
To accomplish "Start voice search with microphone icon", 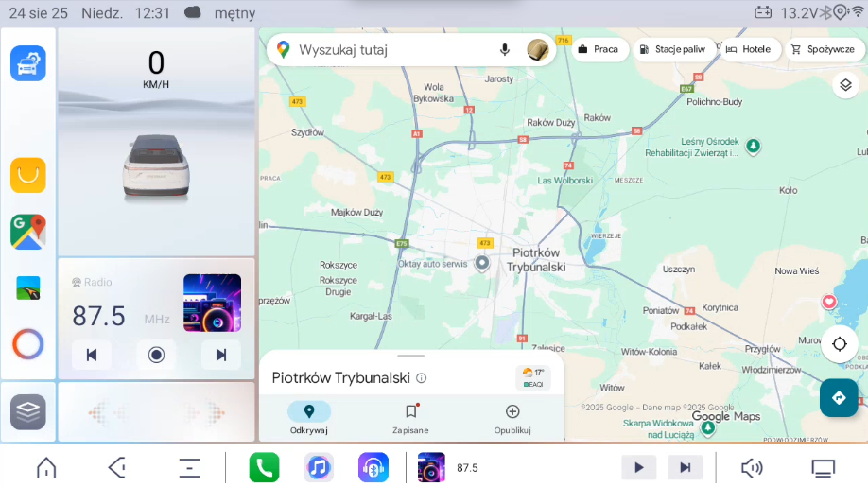I will (x=504, y=50).
